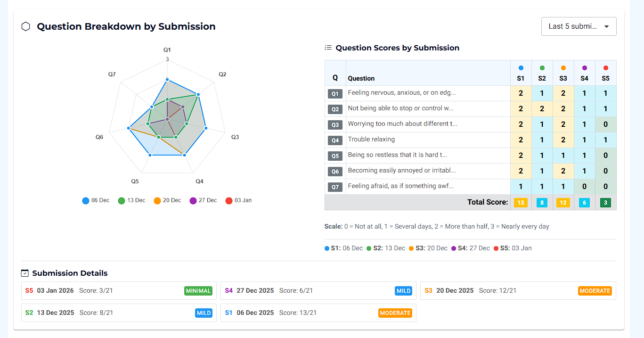The width and height of the screenshot is (644, 338).
Task: Click the hexagon icon beside Question Breakdown title
Action: pos(25,26)
